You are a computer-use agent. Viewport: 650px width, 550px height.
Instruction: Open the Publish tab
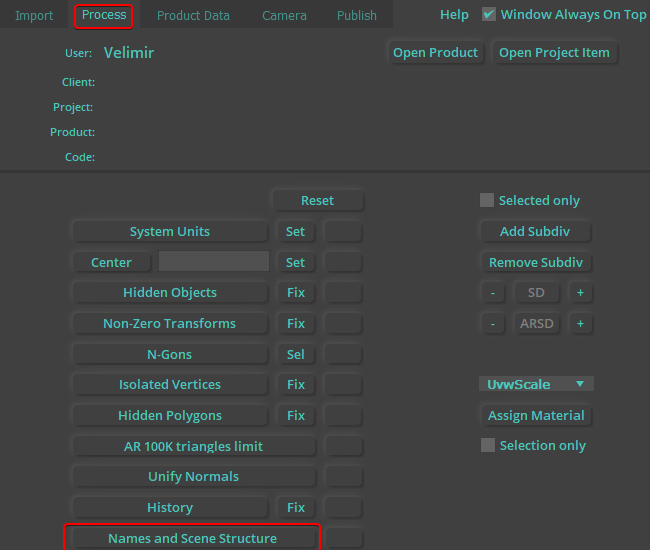[357, 15]
